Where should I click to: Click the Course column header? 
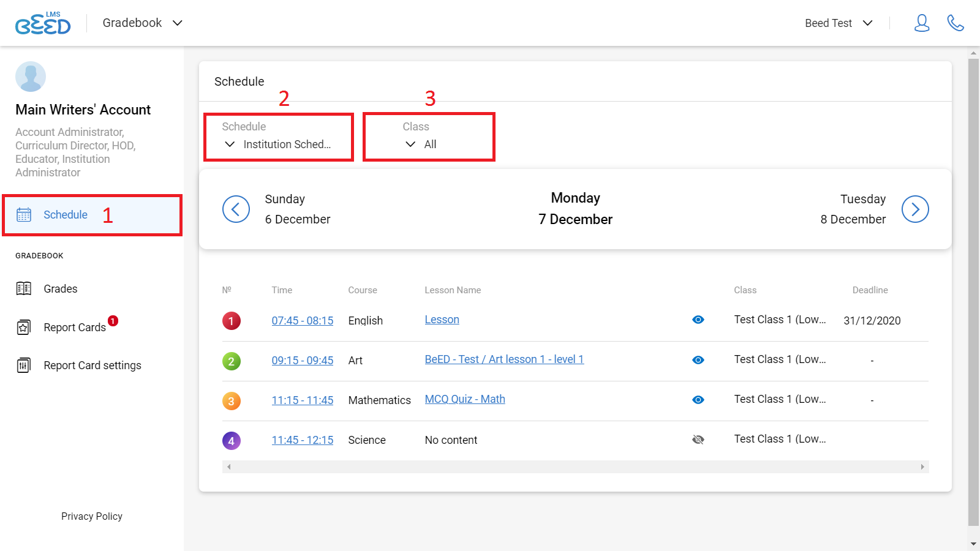pyautogui.click(x=363, y=290)
